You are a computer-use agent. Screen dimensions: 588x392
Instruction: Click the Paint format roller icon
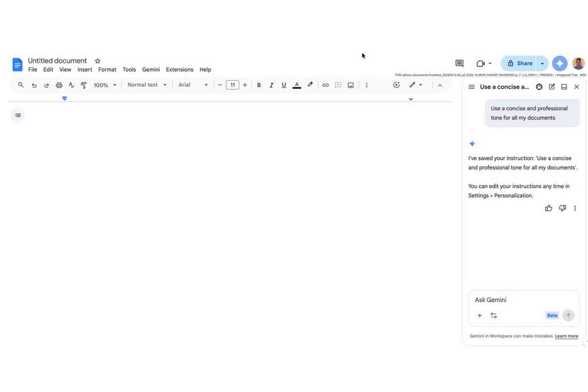(x=84, y=85)
